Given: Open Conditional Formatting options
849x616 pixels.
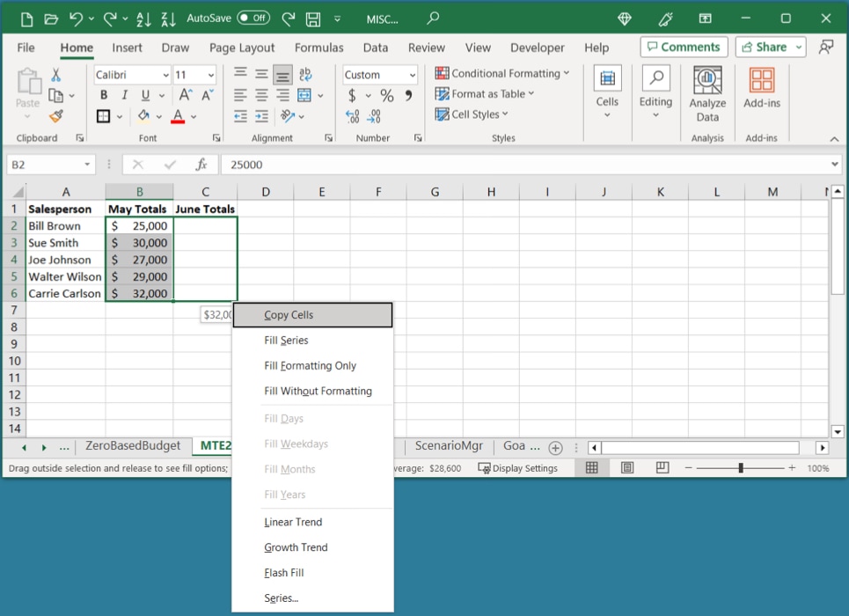Looking at the screenshot, I should click(502, 73).
